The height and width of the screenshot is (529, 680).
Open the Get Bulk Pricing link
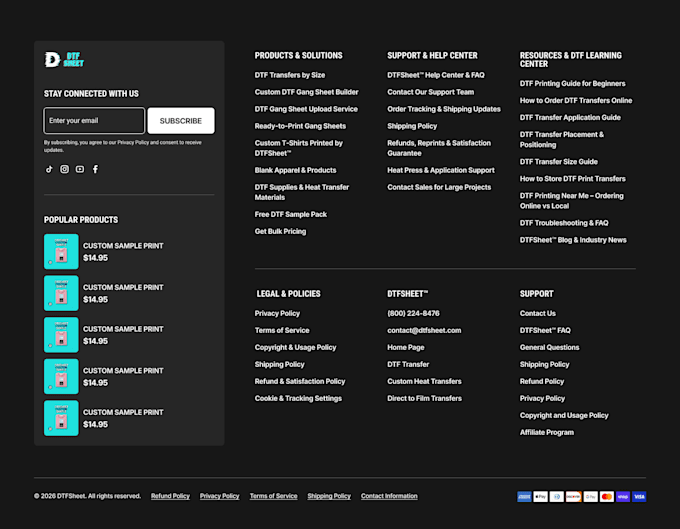coord(280,231)
